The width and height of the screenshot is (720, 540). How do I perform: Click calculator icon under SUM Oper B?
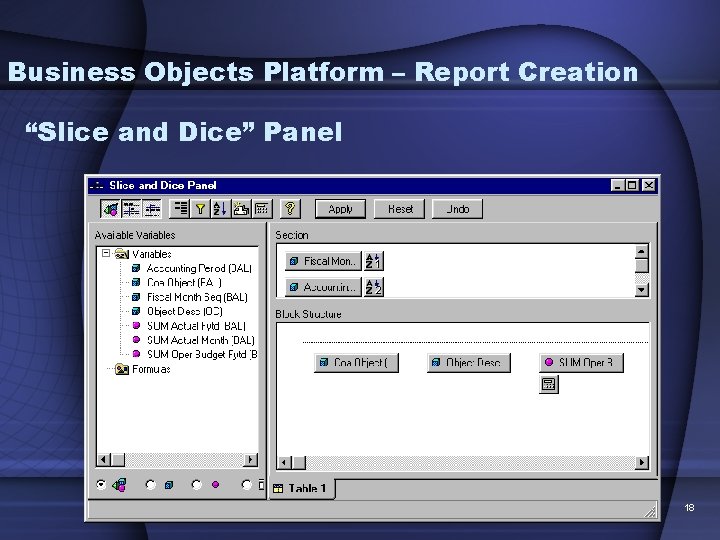[x=549, y=384]
